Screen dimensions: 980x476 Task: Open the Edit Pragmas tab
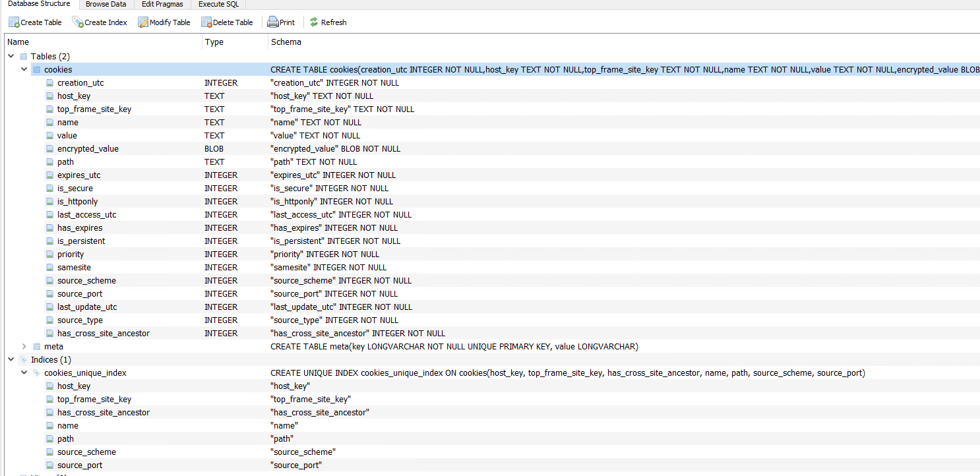pyautogui.click(x=162, y=5)
